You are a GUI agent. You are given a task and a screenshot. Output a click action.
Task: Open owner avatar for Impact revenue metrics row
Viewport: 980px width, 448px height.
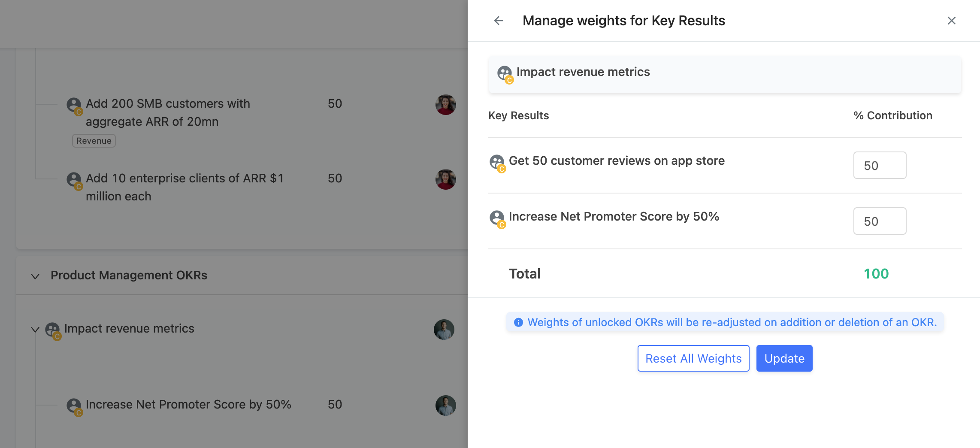click(444, 330)
